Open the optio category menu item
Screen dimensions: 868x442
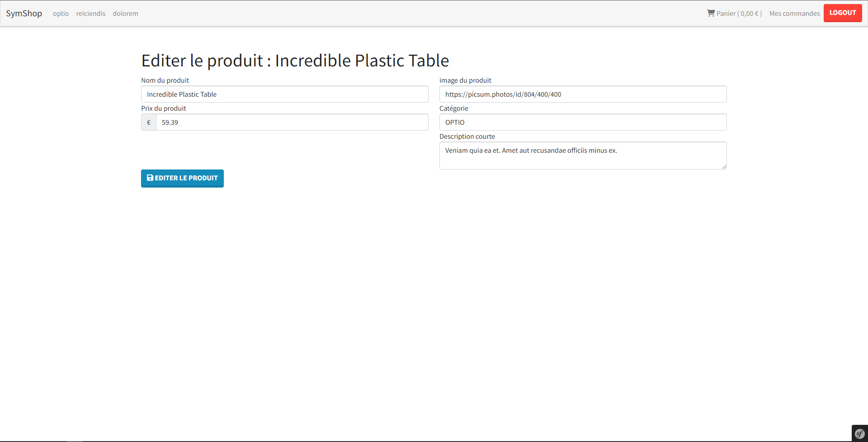61,14
